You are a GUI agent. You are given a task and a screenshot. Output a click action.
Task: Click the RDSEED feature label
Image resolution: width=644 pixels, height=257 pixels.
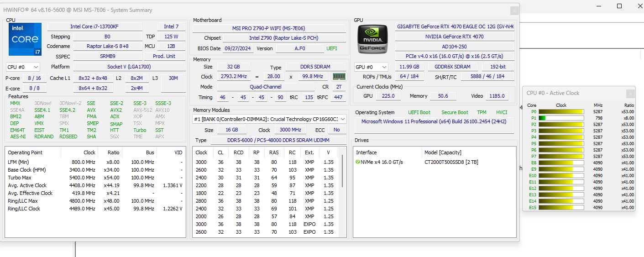pos(68,136)
